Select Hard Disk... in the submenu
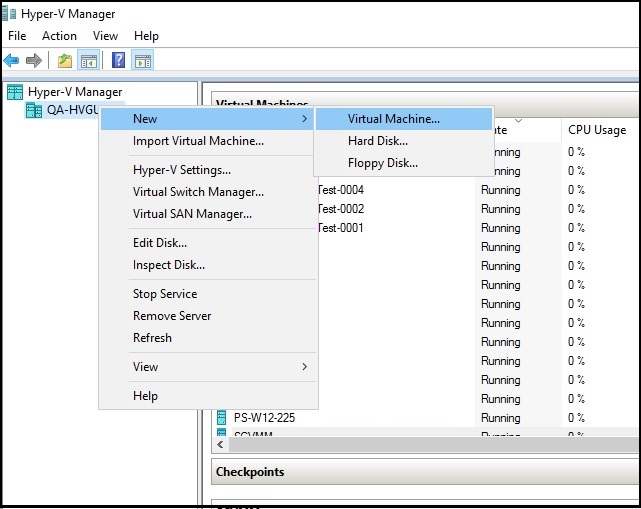Image resolution: width=641 pixels, height=509 pixels. click(x=377, y=141)
